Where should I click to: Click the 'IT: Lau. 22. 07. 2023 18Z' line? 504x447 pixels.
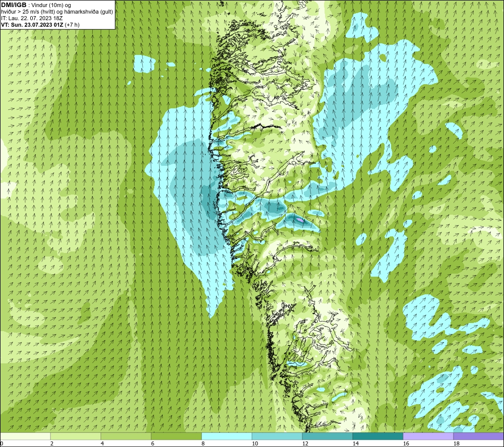(32, 18)
